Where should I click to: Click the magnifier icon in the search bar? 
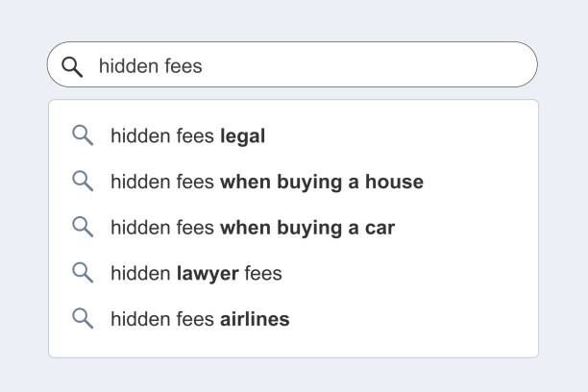72,66
